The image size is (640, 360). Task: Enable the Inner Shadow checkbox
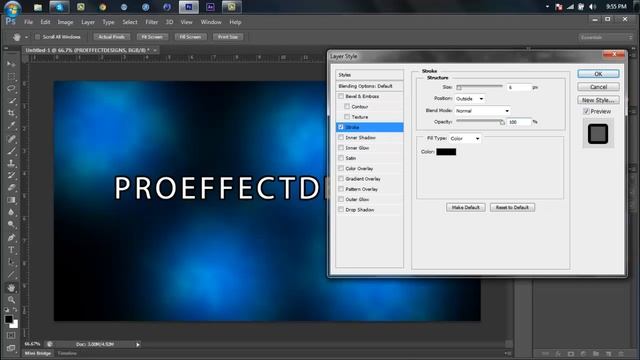click(x=341, y=138)
